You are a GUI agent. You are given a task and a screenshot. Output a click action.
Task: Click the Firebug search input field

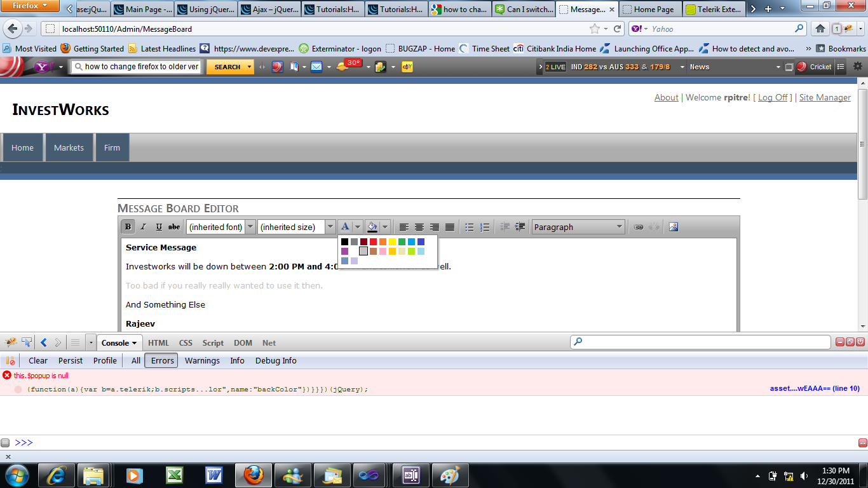(700, 342)
